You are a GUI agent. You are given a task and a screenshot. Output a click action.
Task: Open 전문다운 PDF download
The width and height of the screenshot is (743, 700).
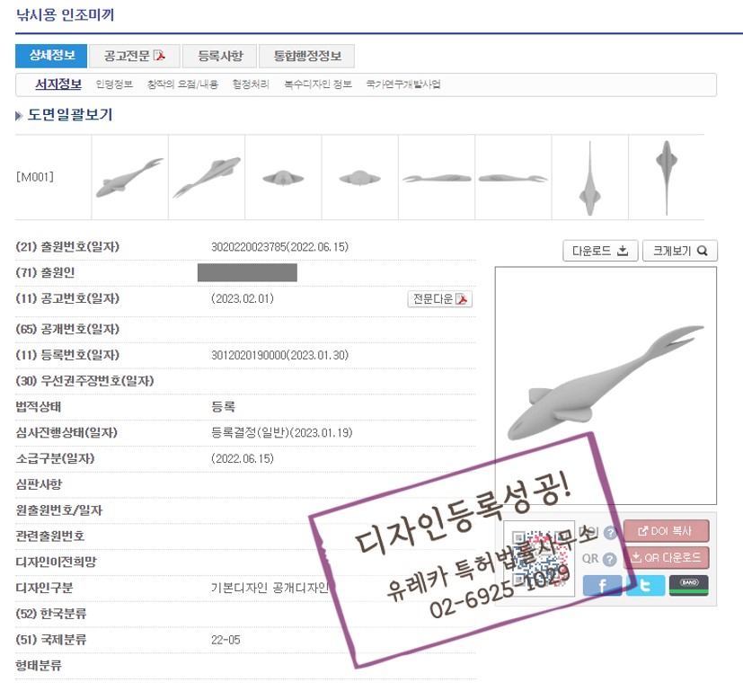tap(439, 299)
